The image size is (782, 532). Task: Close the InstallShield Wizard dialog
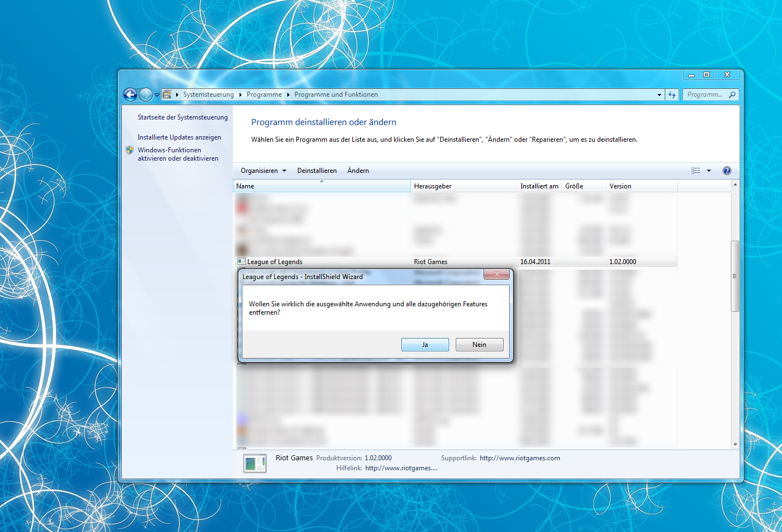pos(497,274)
